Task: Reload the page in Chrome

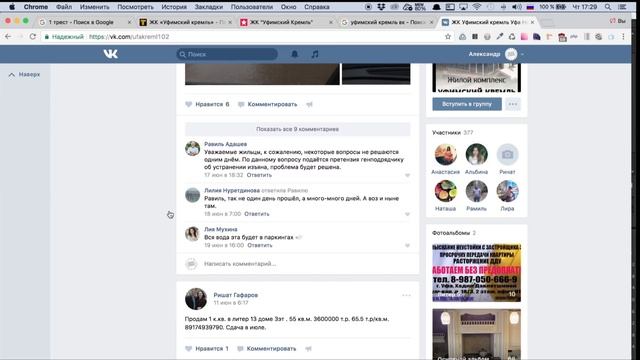Action: click(x=33, y=37)
